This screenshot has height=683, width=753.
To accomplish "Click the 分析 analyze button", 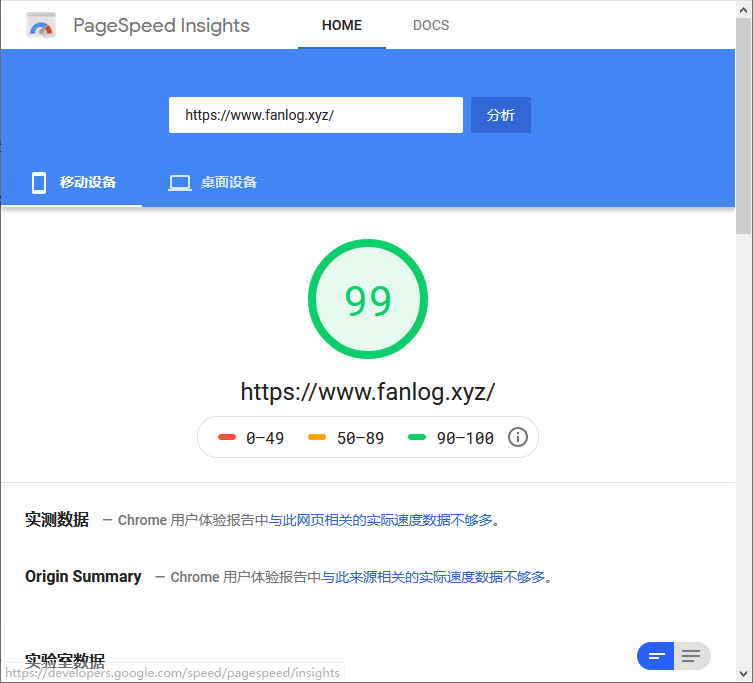I will pos(500,115).
